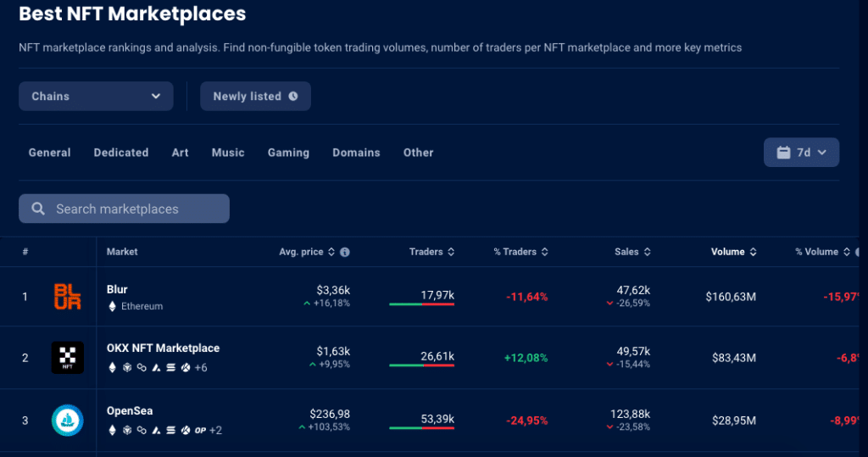Open the OKX NFT Marketplace logo

pos(68,357)
